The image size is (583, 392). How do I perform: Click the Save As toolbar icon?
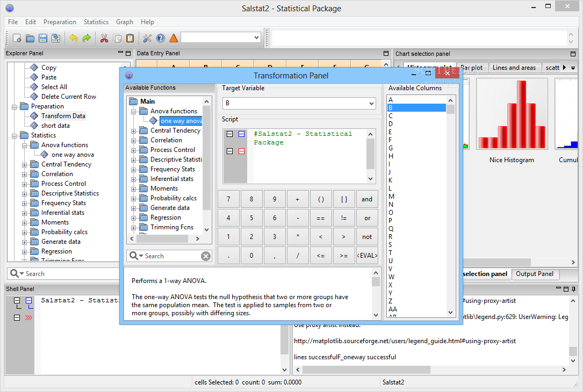pyautogui.click(x=56, y=38)
